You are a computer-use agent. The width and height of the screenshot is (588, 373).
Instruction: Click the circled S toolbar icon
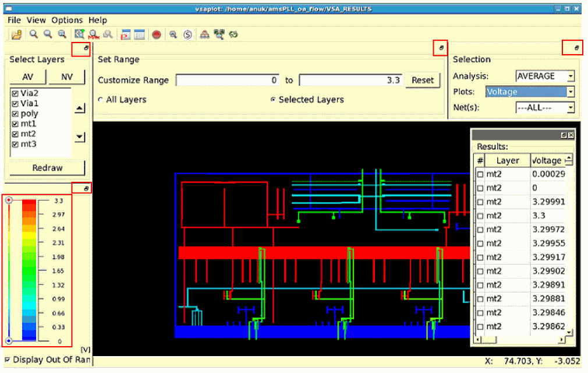pyautogui.click(x=187, y=35)
